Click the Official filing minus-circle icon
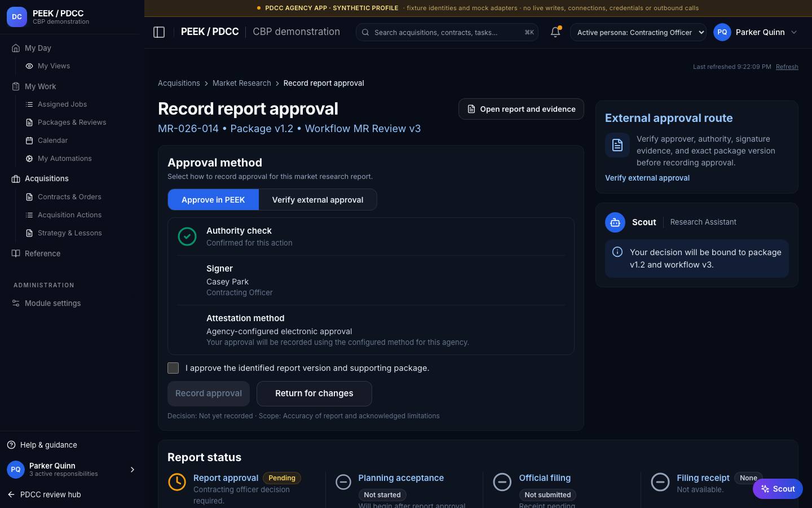Screen dimensions: 812x508 coord(502,482)
